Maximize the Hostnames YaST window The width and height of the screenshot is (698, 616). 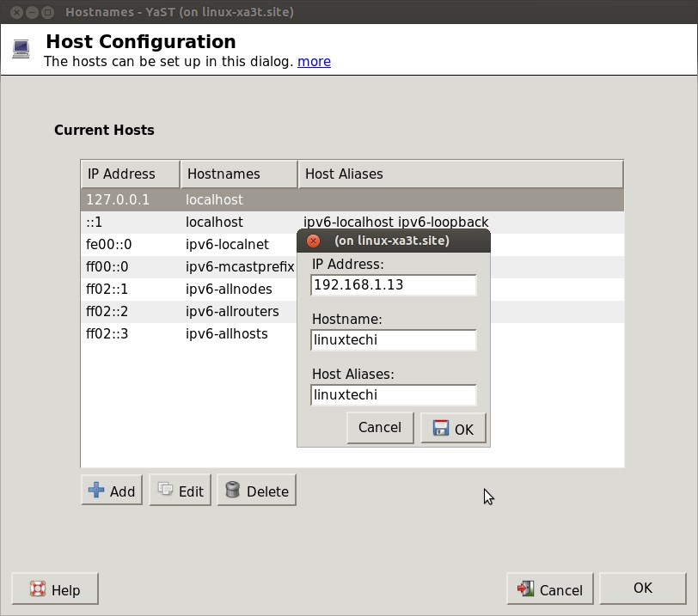tap(47, 12)
